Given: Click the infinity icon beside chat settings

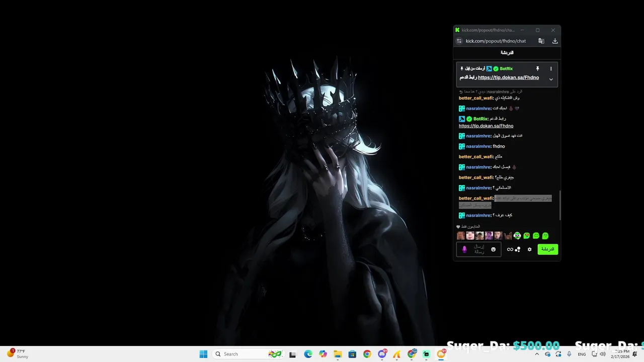Looking at the screenshot, I should [510, 249].
